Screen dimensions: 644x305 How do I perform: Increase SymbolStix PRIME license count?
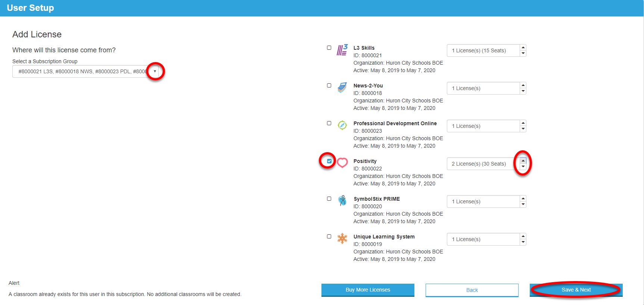pyautogui.click(x=523, y=198)
